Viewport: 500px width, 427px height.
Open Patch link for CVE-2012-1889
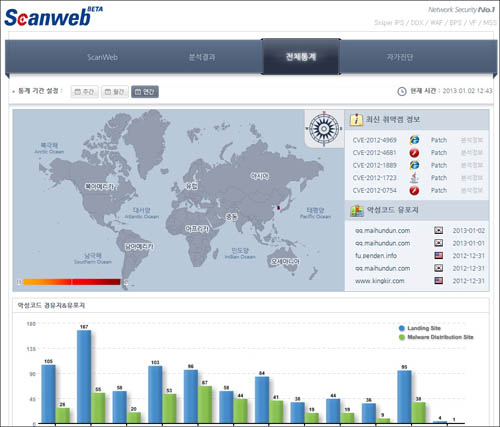439,165
